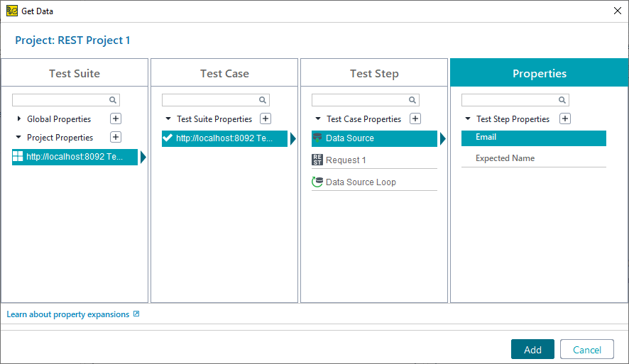This screenshot has width=629, height=364.
Task: Expand the Global Properties node
Action: tap(19, 118)
